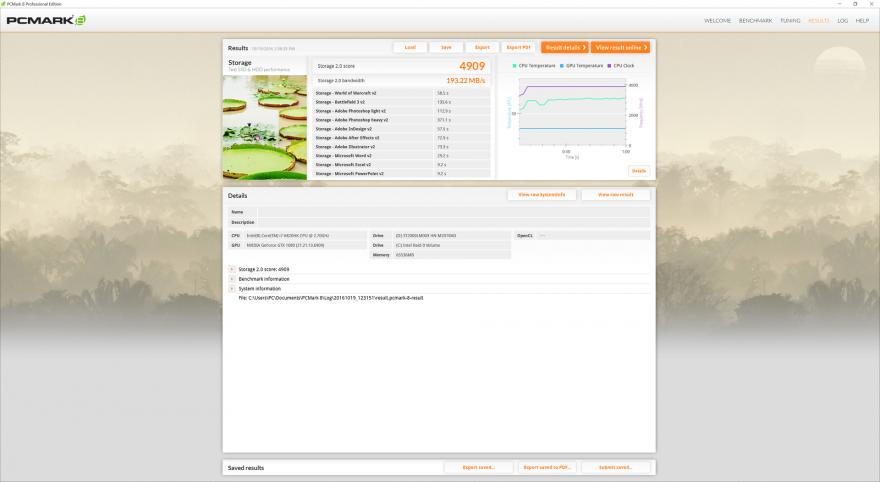Click in the Name field
The image size is (880, 482).
[453, 212]
